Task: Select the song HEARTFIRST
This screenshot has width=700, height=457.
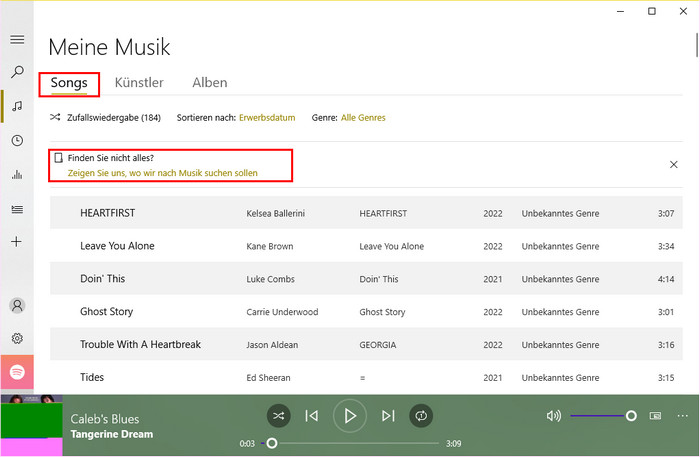Action: point(108,213)
